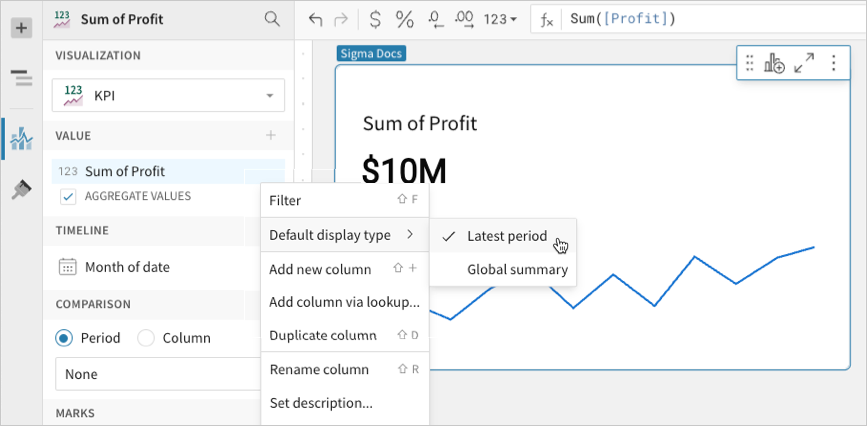Open the paintbrush format tab in sidebar
This screenshot has width=867, height=426.
20,189
